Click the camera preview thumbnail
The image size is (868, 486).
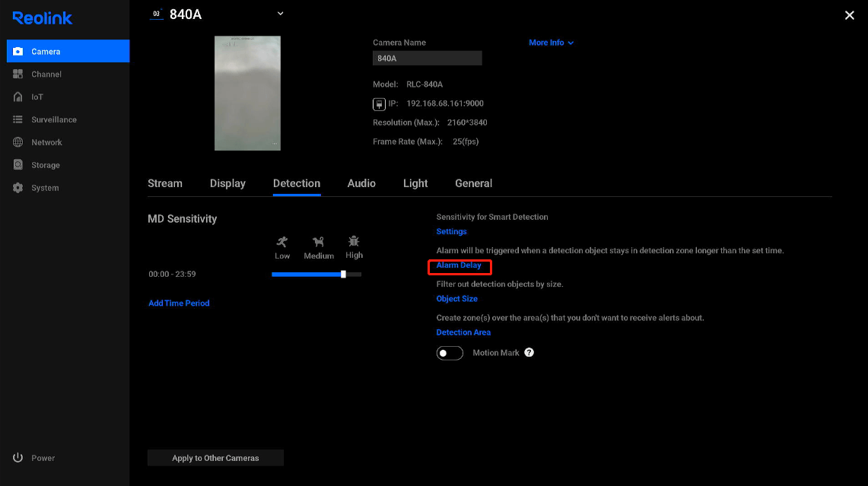[x=247, y=93]
